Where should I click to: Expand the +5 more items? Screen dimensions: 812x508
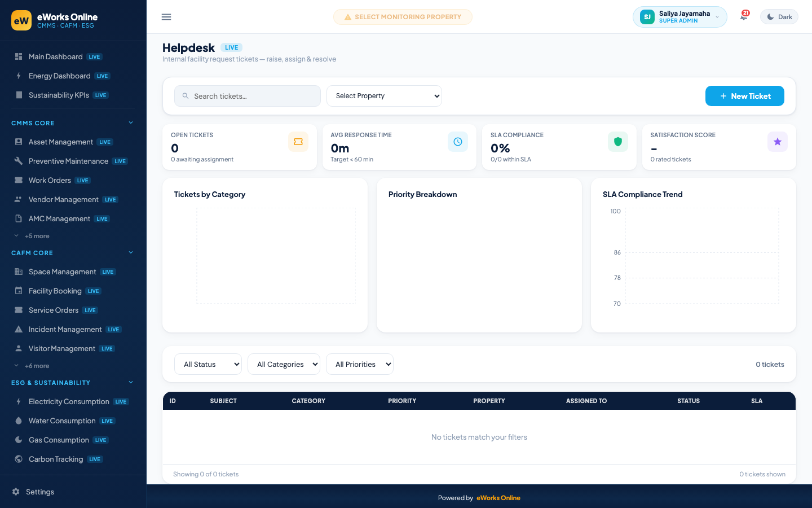click(x=32, y=236)
